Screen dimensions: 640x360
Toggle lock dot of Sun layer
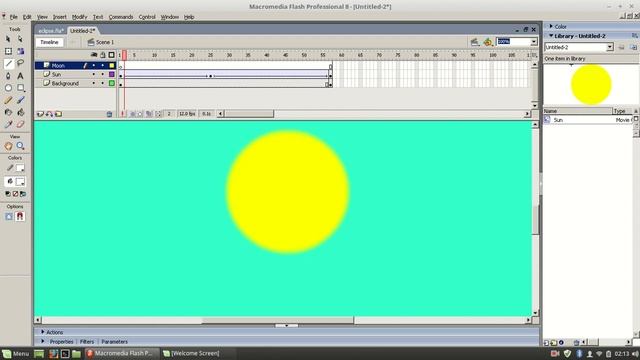point(102,74)
